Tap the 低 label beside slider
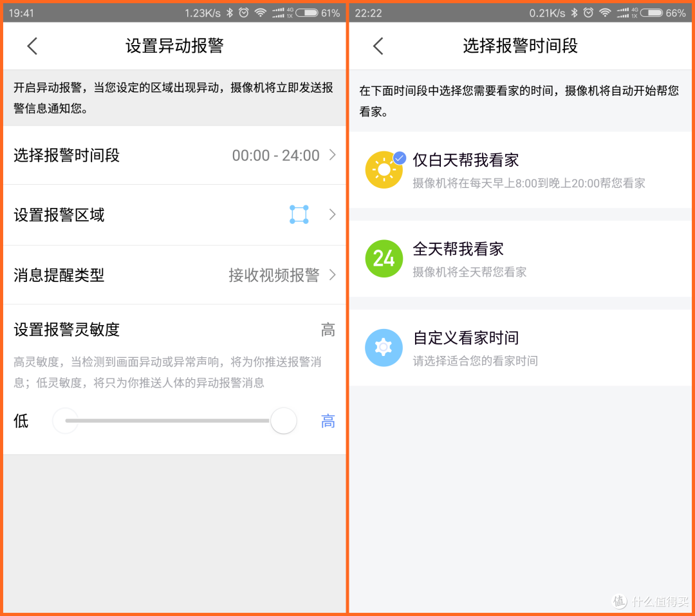Image resolution: width=695 pixels, height=616 pixels. coord(21,421)
